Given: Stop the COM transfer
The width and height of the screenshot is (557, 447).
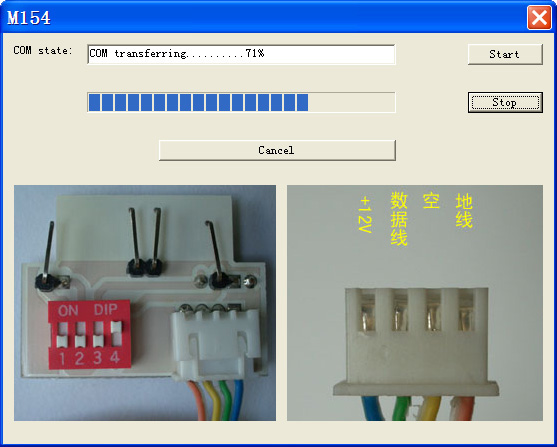Looking at the screenshot, I should [505, 102].
